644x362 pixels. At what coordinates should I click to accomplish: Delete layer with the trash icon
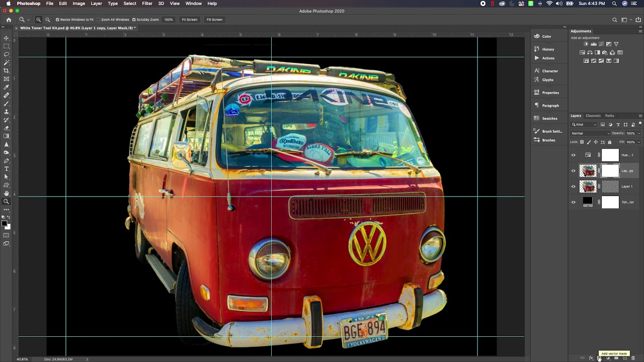(x=633, y=358)
